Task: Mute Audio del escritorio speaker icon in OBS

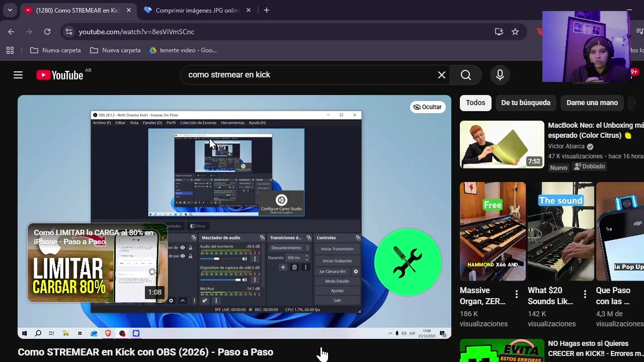Action: 245,259
